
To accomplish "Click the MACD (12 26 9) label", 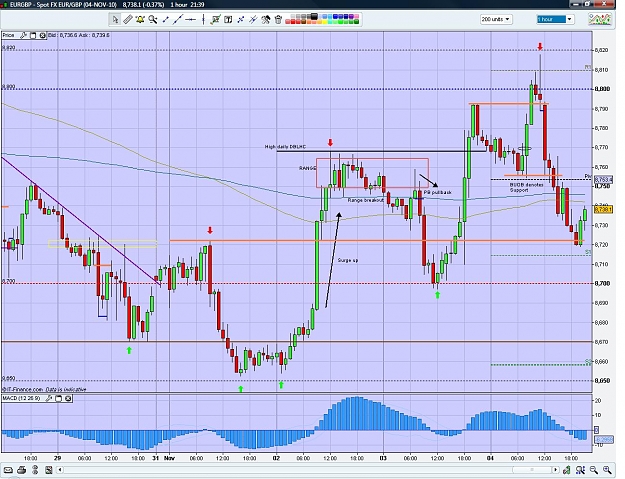I will click(22, 398).
